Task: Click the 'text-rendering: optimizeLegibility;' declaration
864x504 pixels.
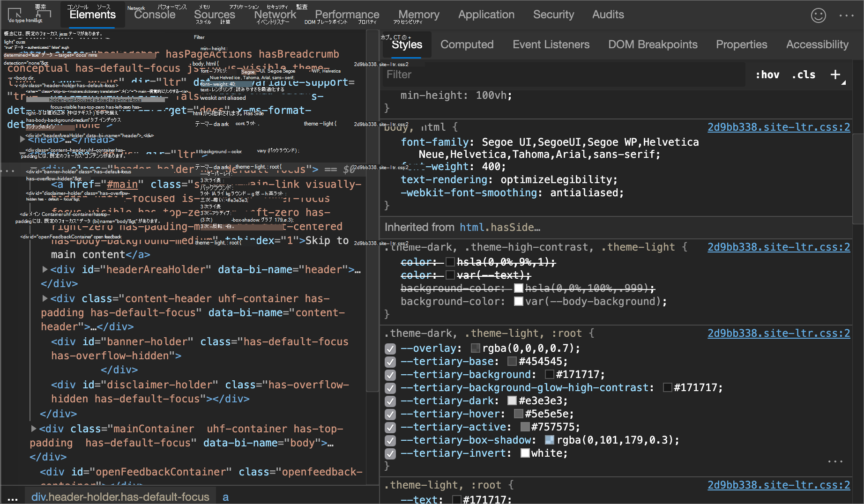Action: pos(509,179)
